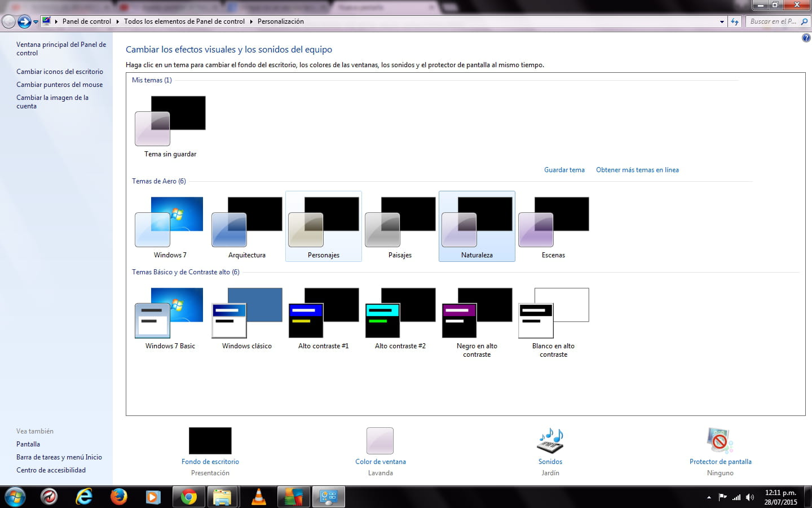Launch Firefox from the taskbar
Screen dimensions: 812x508
click(x=118, y=497)
